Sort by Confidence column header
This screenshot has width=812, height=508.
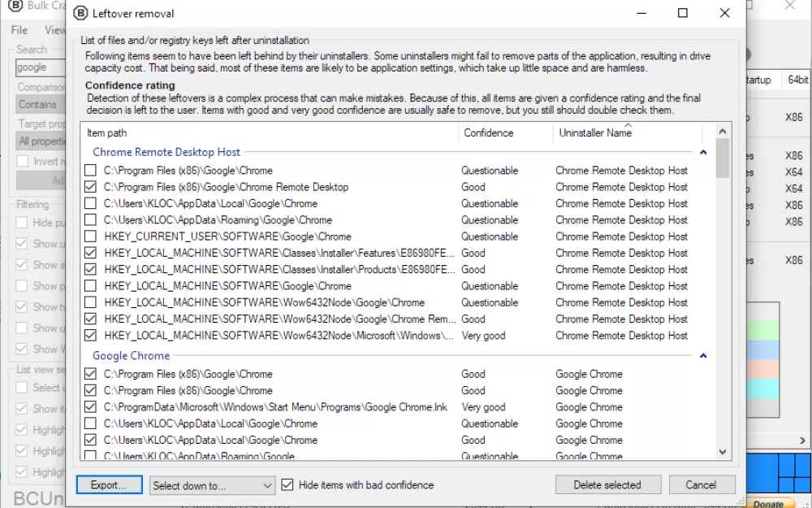point(505,132)
